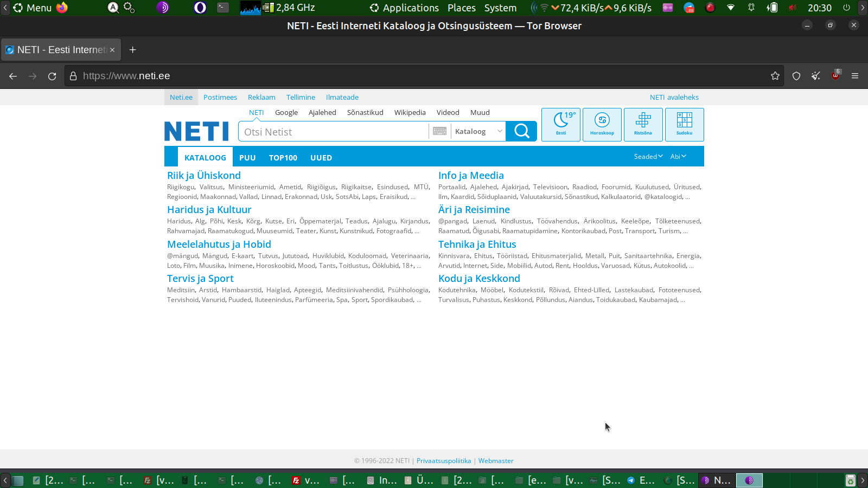Open the Riik ja Ühiskond category
Image resolution: width=868 pixels, height=488 pixels.
tap(204, 176)
